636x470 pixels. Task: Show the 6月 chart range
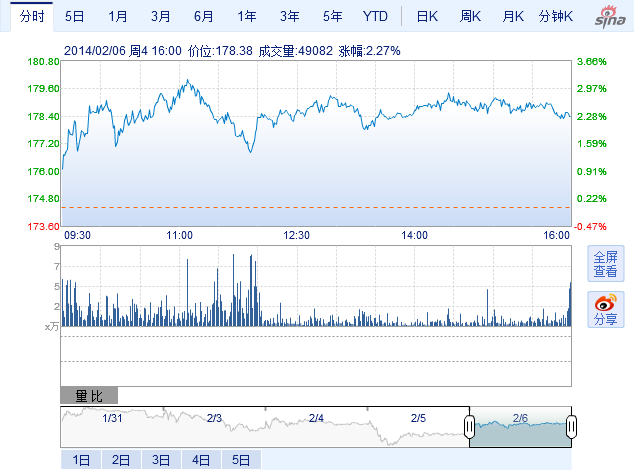click(204, 16)
